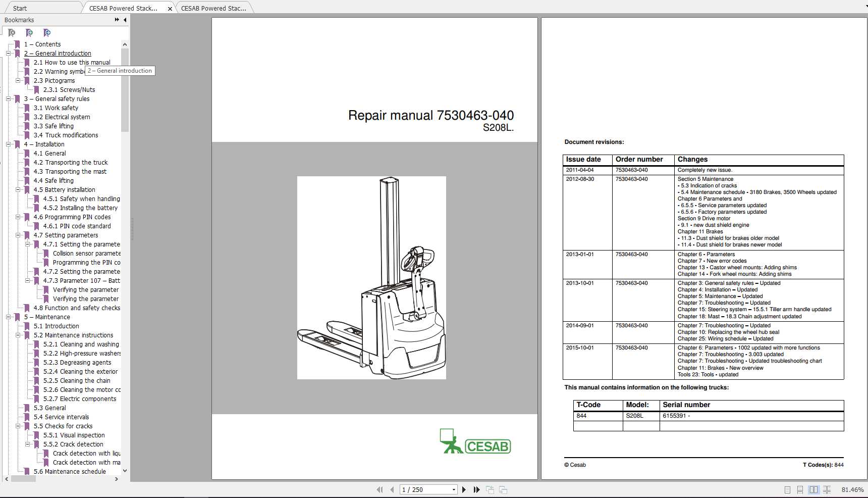
Task: Collapse the 2.3 Pictograms node
Action: click(x=18, y=81)
